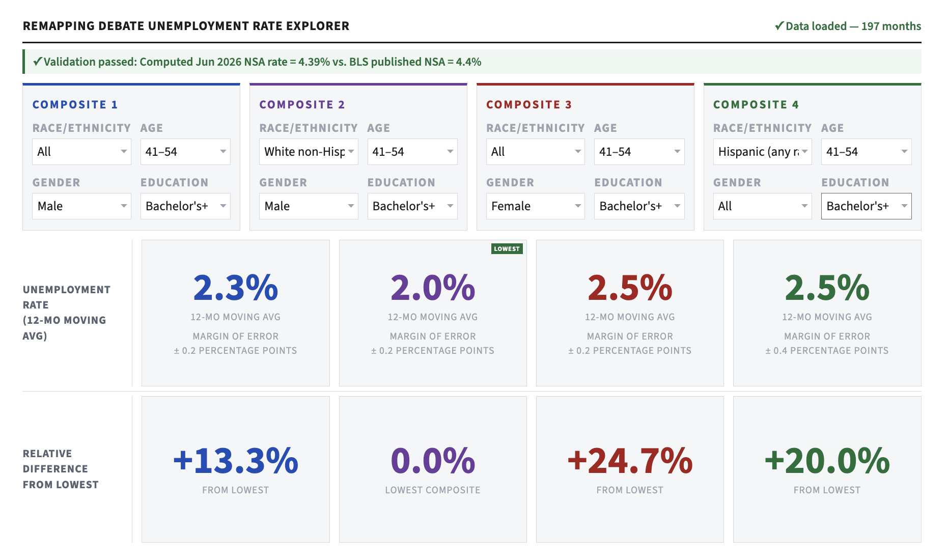Open Composite 2 Gender dropdown
Screen dimensions: 948x560
coord(309,206)
